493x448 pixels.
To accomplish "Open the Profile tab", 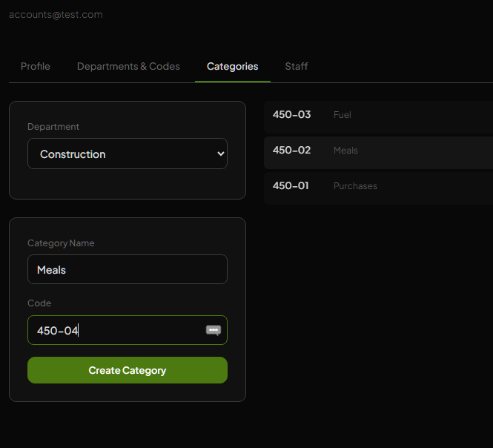I will 36,66.
